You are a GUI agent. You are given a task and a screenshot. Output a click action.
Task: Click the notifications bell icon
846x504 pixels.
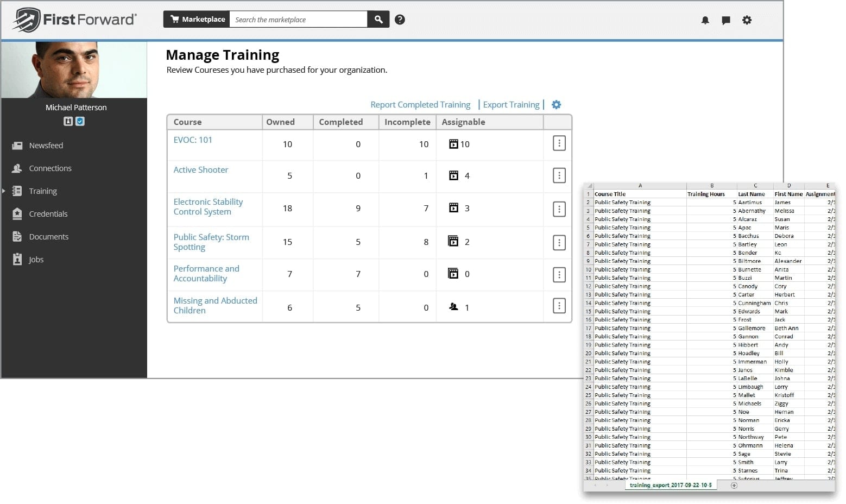[705, 20]
